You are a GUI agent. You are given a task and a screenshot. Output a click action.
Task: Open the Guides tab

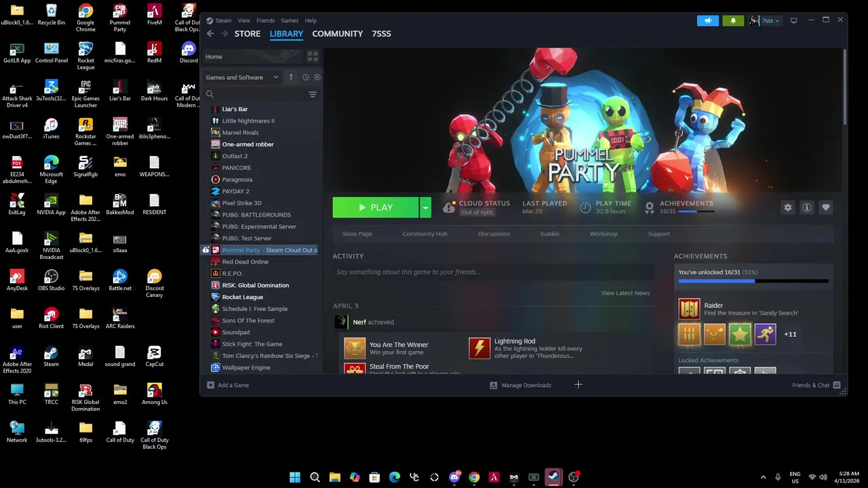[550, 234]
